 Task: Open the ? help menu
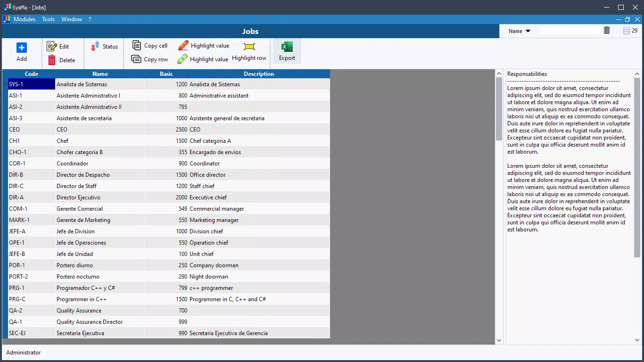pos(90,19)
